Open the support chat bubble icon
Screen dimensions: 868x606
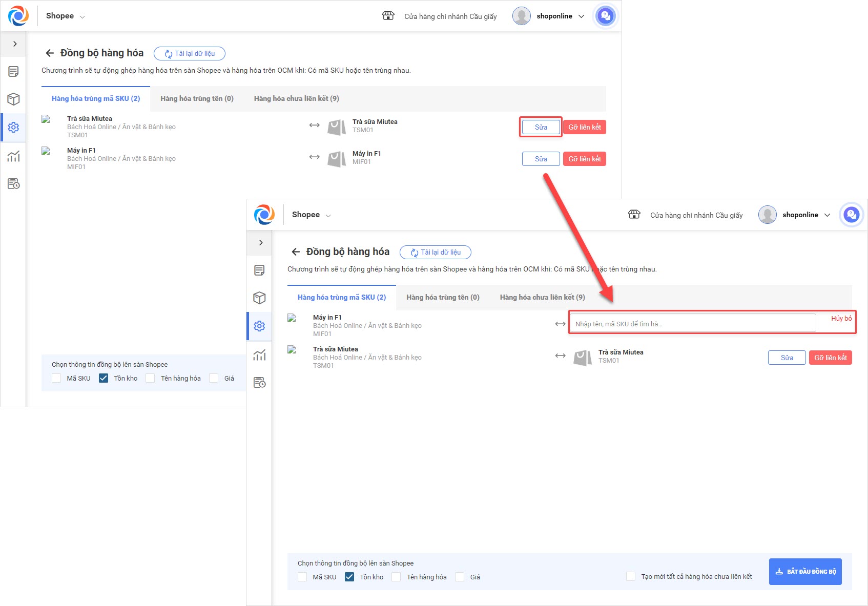pos(851,215)
